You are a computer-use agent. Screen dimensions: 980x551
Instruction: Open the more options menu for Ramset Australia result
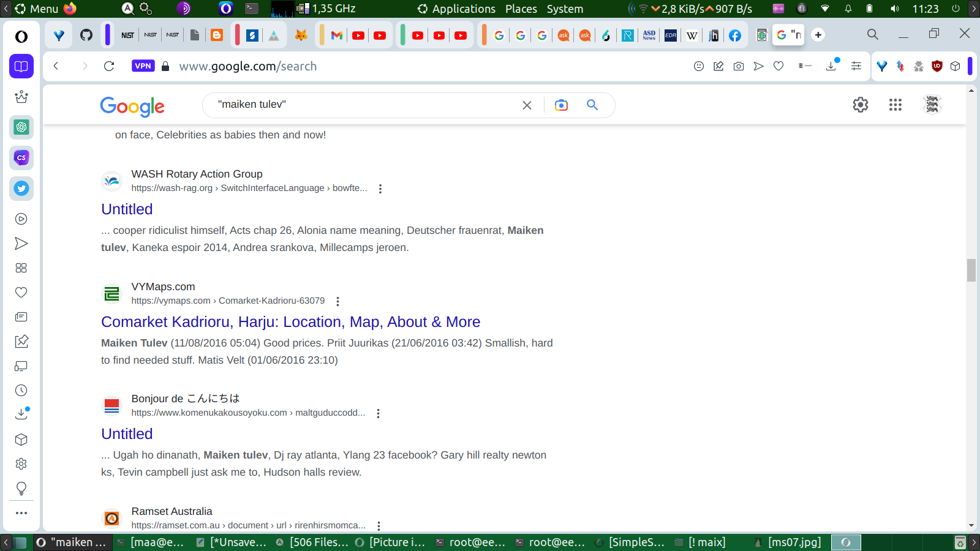379,526
